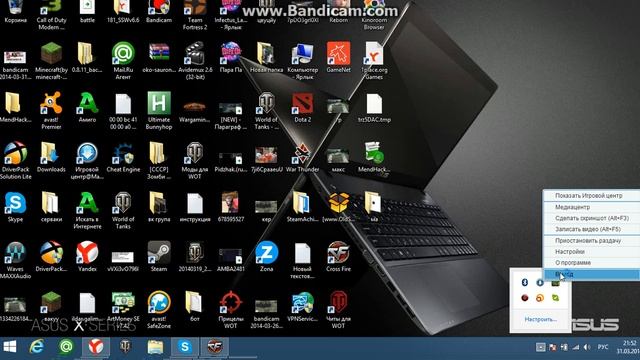Click the red round icon in tray popup

525,298
